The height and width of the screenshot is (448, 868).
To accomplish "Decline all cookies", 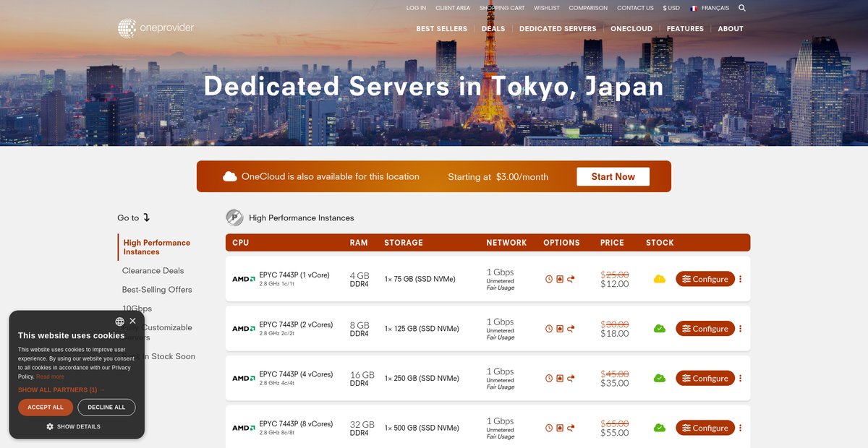I will click(106, 408).
